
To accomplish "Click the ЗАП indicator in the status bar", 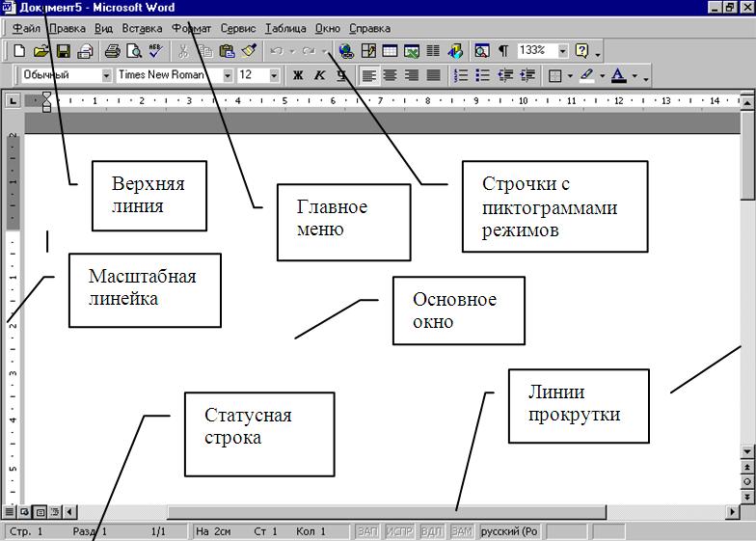I will pos(367,531).
